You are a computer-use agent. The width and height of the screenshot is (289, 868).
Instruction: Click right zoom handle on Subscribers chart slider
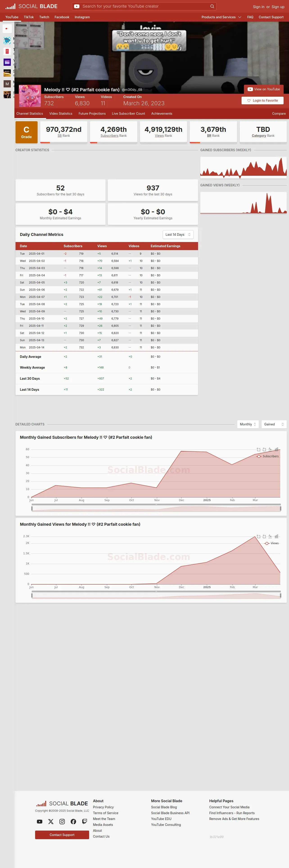[281, 508]
